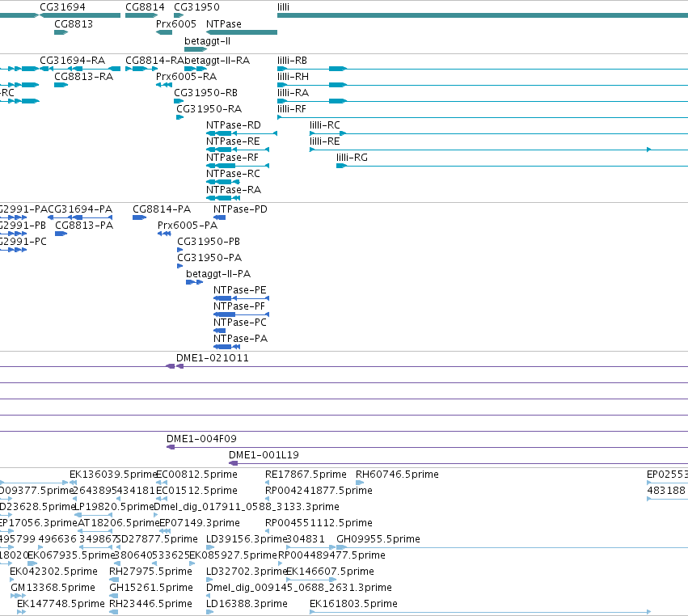
Task: Click transcript lilli-RG label
Action: (x=352, y=157)
